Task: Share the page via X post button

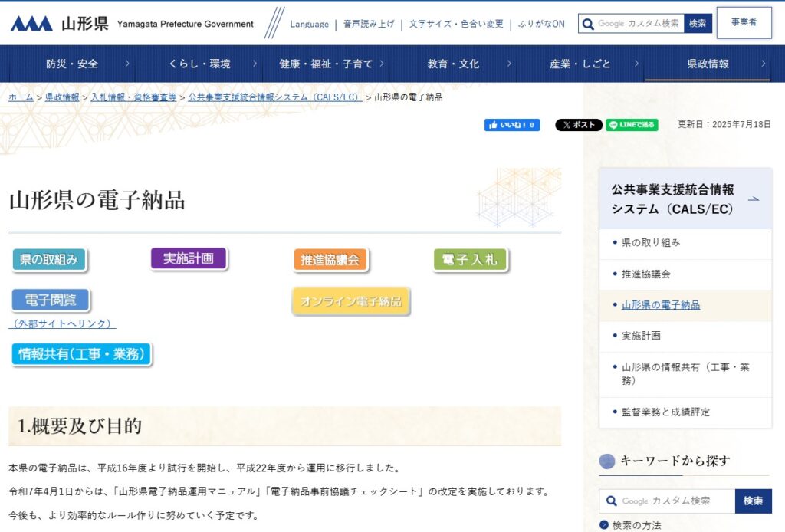Action: pyautogui.click(x=578, y=125)
